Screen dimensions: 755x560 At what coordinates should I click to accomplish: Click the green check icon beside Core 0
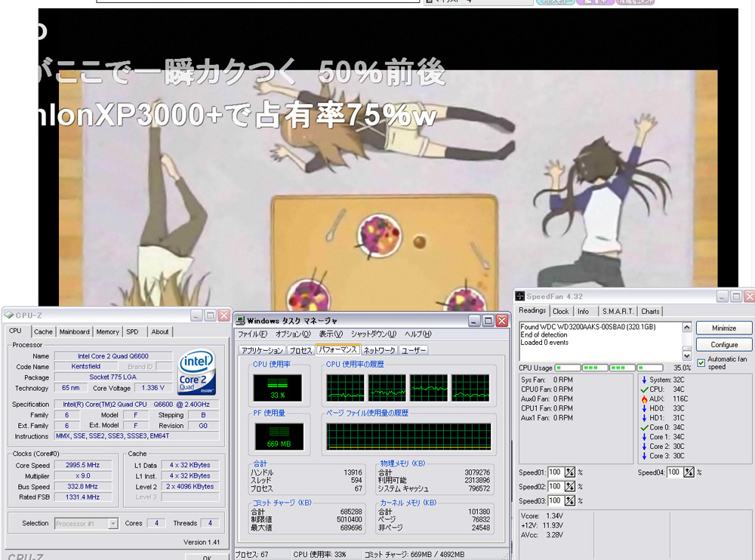click(644, 428)
